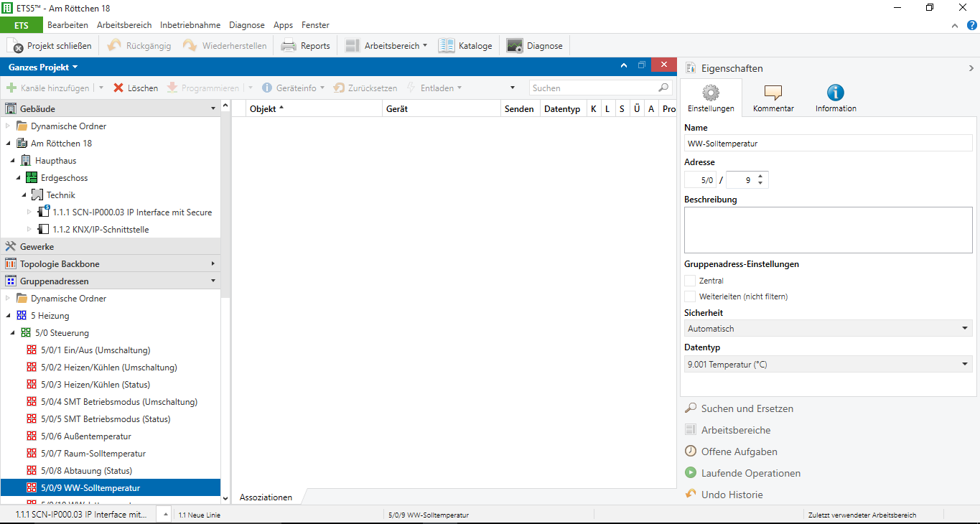This screenshot has height=524, width=980.
Task: Click the Rückgängig undo button
Action: click(x=139, y=45)
